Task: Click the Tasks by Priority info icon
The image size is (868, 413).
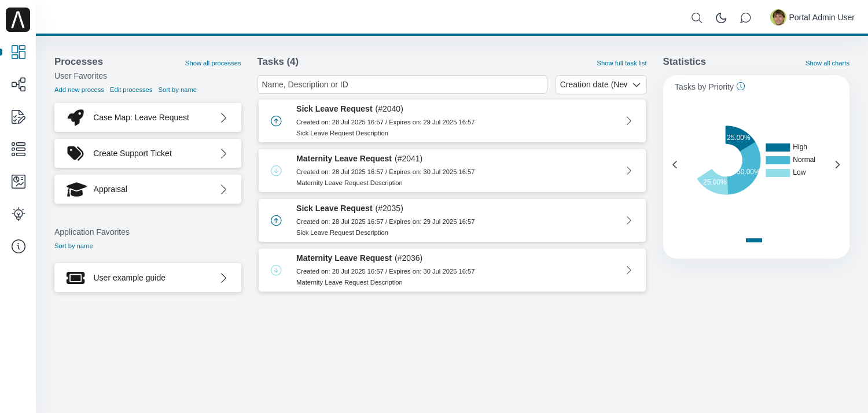Action: click(741, 86)
